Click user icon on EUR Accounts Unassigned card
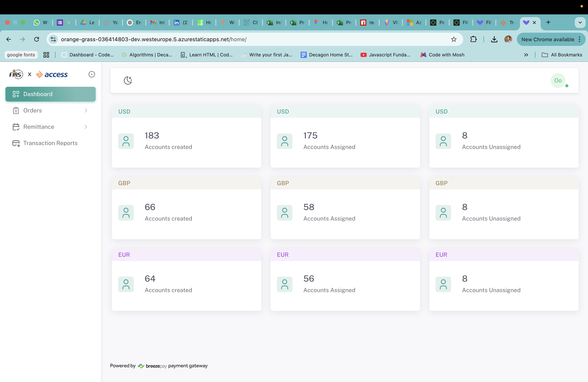This screenshot has height=382, width=588. pyautogui.click(x=443, y=284)
